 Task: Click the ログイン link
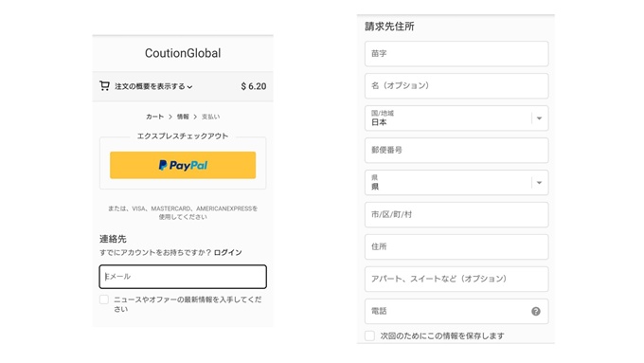point(227,252)
